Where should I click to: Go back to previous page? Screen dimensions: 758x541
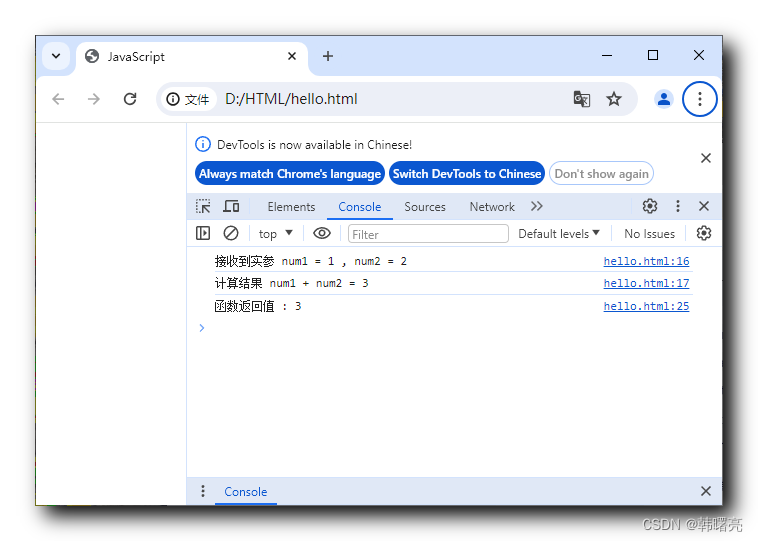point(58,99)
